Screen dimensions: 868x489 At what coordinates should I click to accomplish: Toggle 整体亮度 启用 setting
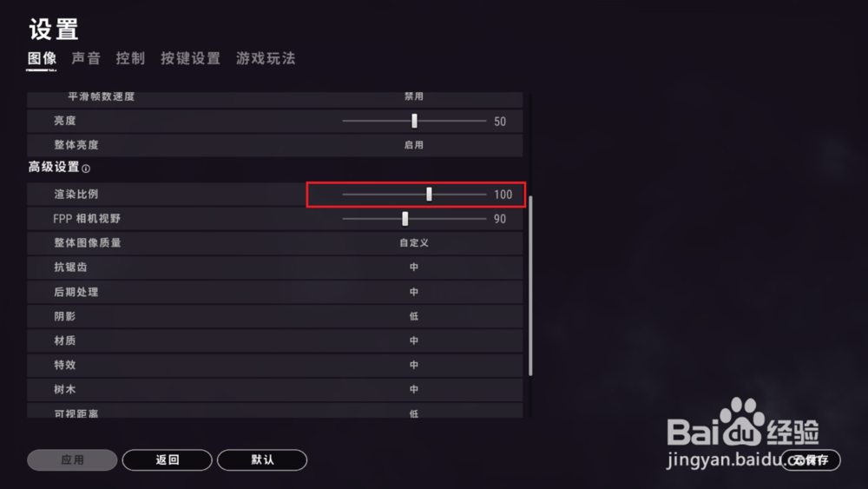point(413,145)
